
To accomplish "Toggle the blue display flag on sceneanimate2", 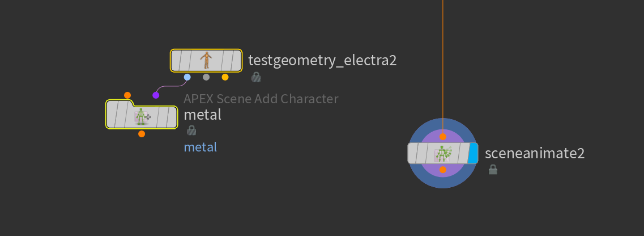I will pos(473,154).
